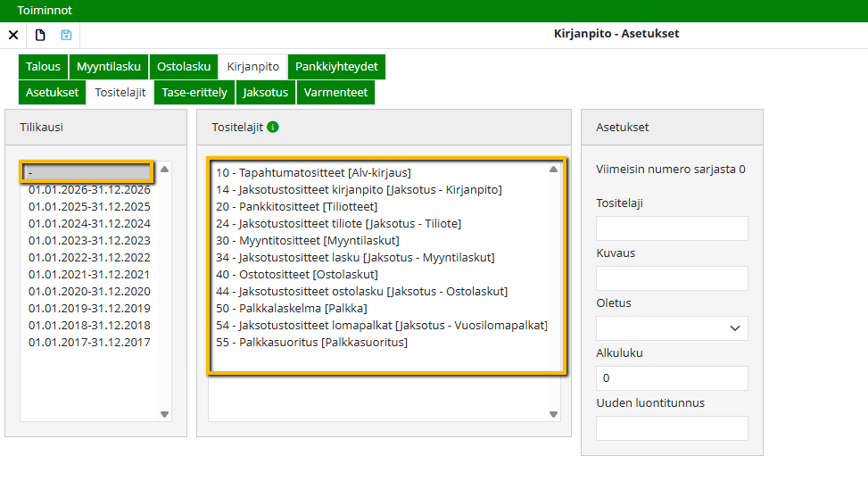Click the new document icon
This screenshot has height=489, width=868.
tap(40, 35)
